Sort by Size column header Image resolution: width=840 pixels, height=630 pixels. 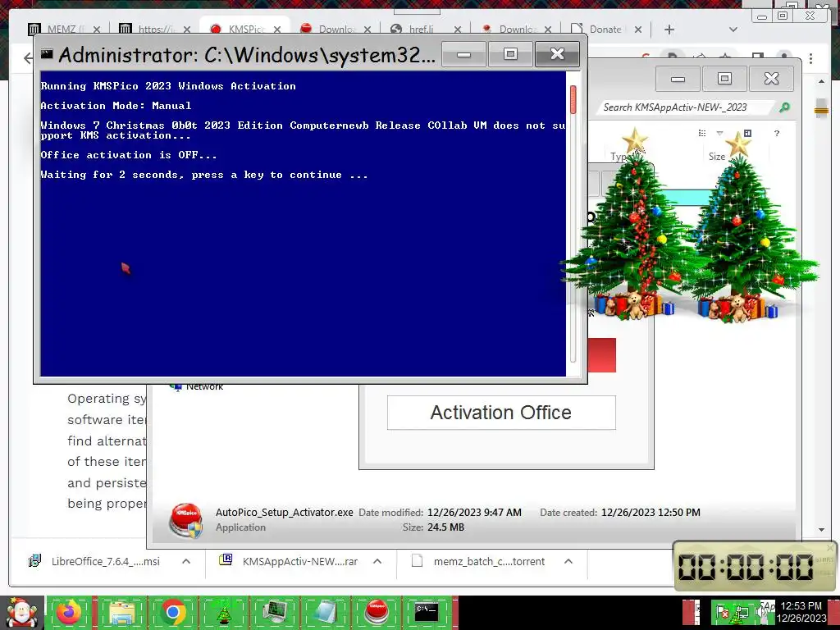717,157
